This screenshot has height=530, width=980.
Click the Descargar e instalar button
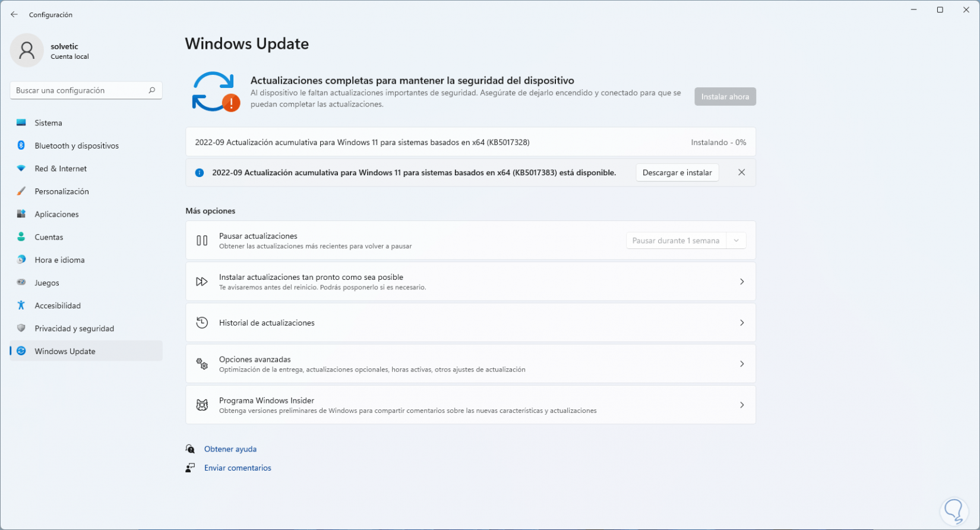(677, 173)
